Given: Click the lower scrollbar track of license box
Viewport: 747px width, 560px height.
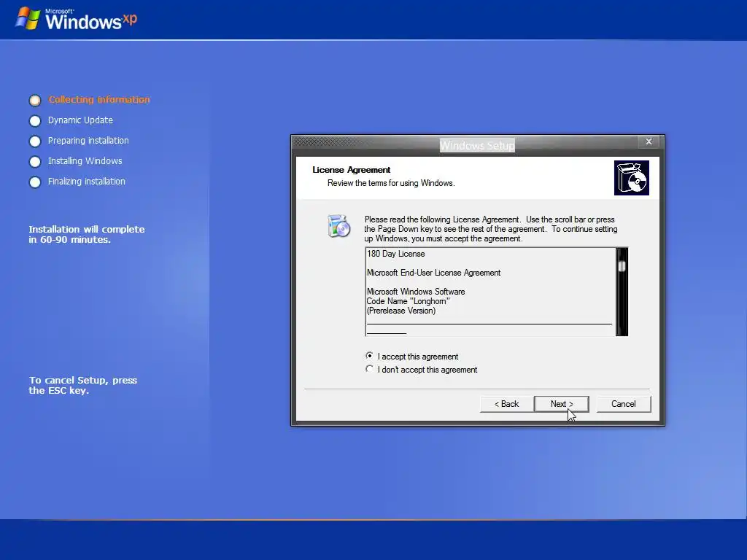Looking at the screenshot, I should coord(622,304).
